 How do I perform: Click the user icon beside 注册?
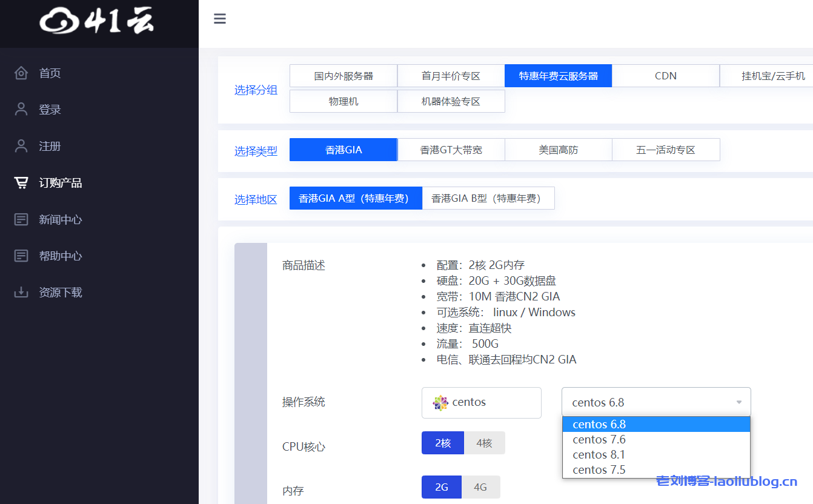pos(21,146)
